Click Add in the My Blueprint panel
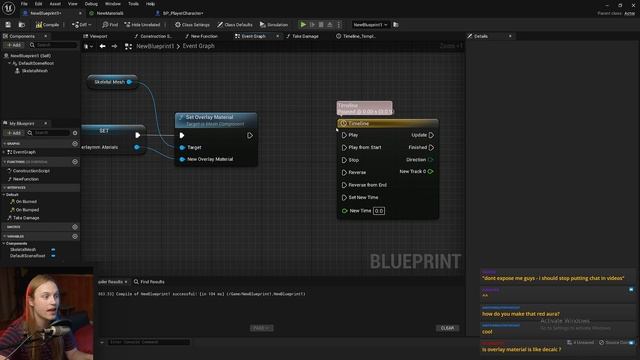Image resolution: width=640 pixels, height=360 pixels. 14,133
